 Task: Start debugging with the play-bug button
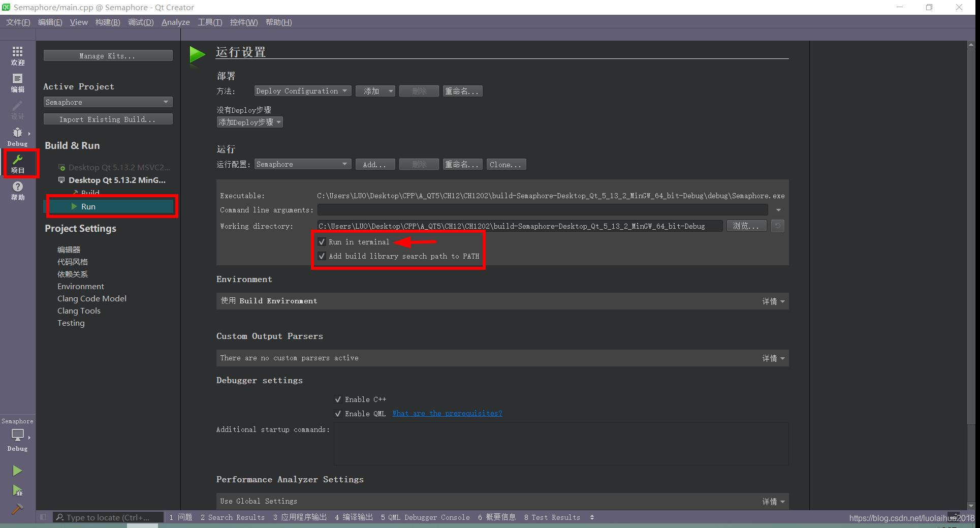(x=17, y=490)
